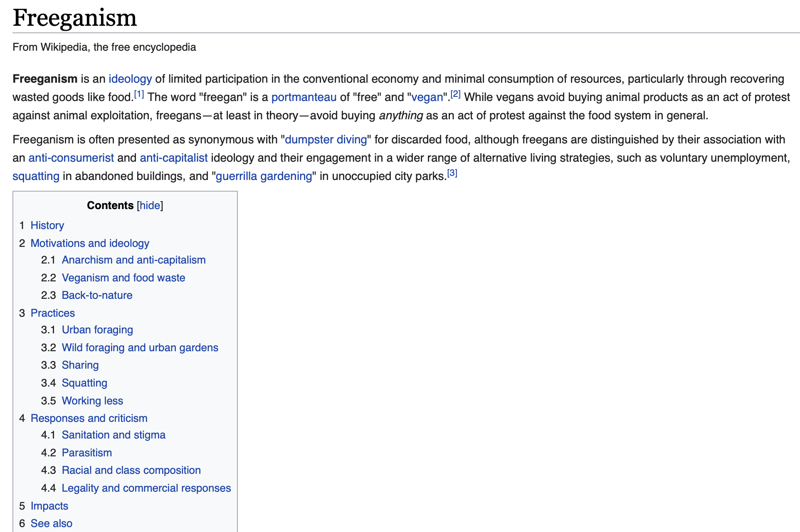Open the ideology link
800x532 pixels.
click(x=130, y=79)
